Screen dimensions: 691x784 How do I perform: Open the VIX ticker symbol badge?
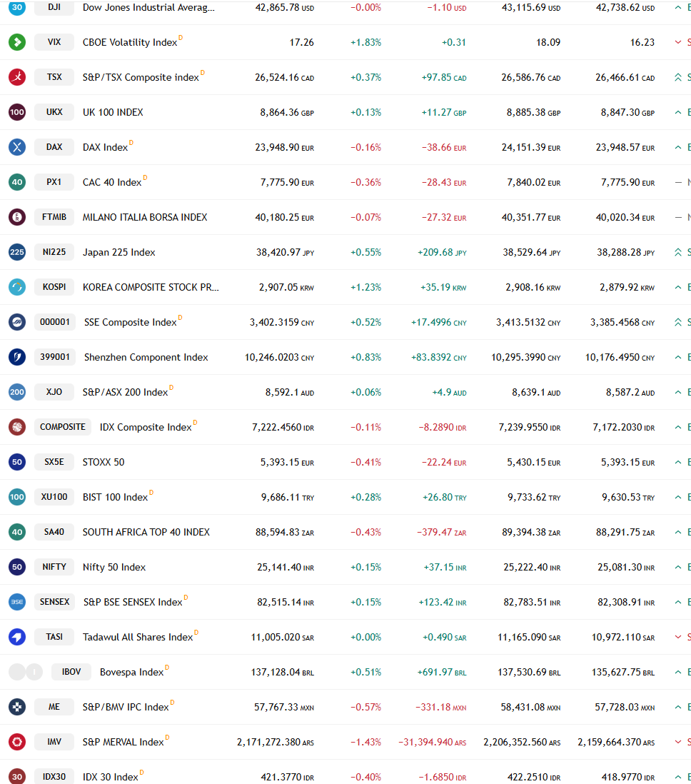tap(54, 42)
